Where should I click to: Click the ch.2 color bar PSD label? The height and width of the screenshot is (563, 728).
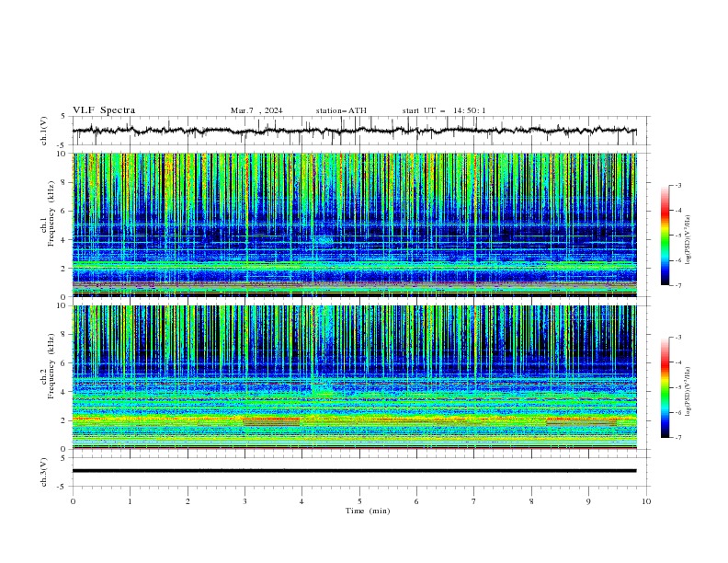(688, 392)
